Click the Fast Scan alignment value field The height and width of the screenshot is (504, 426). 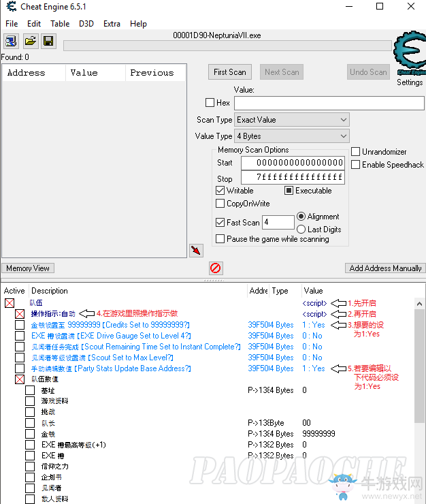278,222
